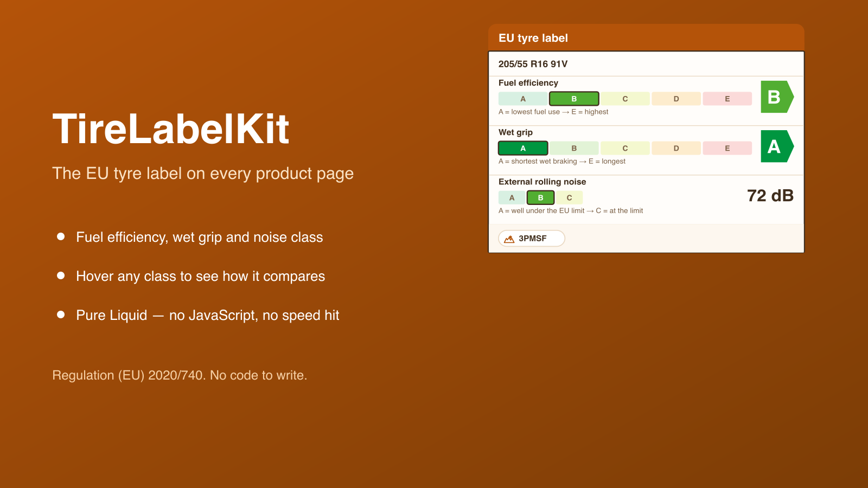Select highlighted wet grip class A
The image size is (868, 488).
click(523, 148)
